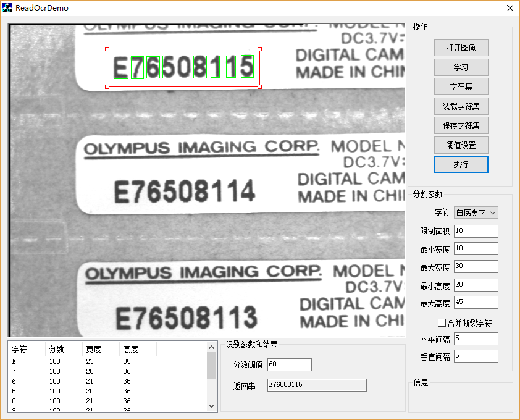Expand the 字符 白底黑字 dropdown
Viewport: 520px width, 420px height.
[x=476, y=212]
